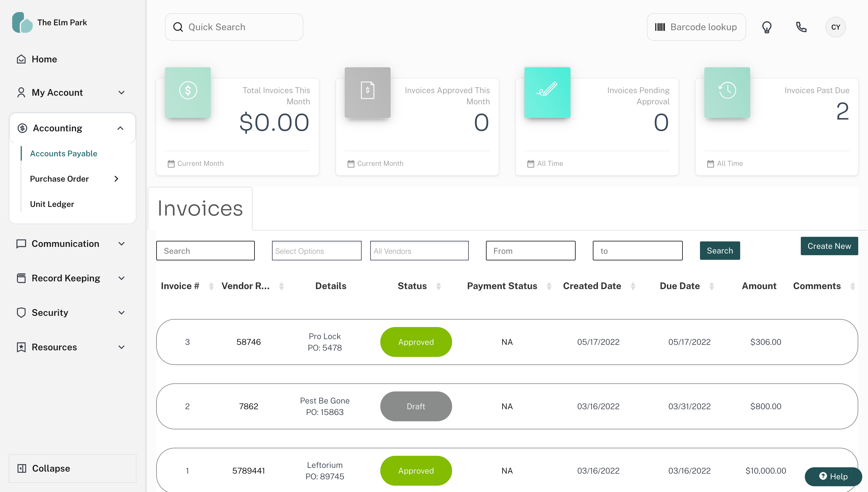This screenshot has height=492, width=868.
Task: Open the Unit Ledger menu item
Action: pyautogui.click(x=52, y=204)
